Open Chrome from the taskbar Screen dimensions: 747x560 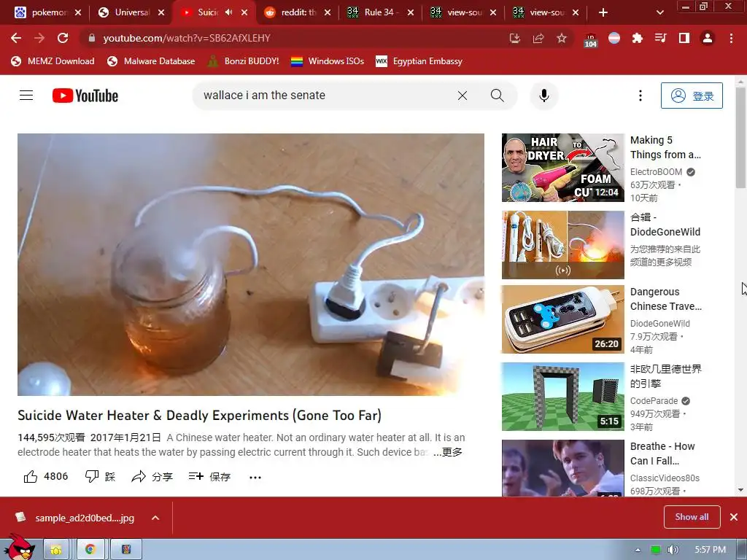(90, 550)
